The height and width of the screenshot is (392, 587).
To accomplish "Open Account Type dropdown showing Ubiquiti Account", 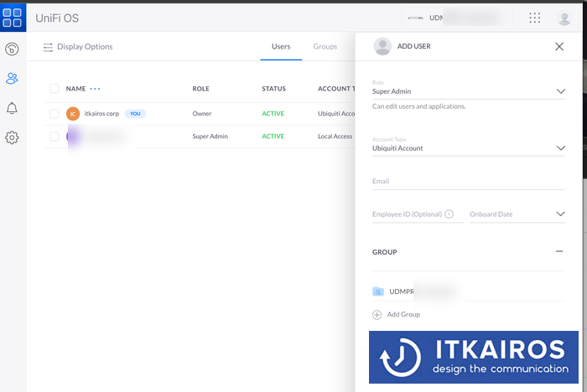I will point(468,147).
